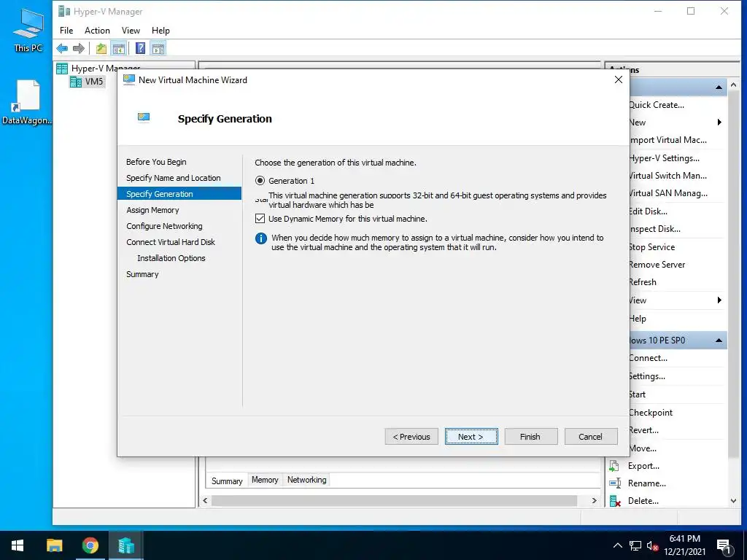The width and height of the screenshot is (747, 560).
Task: Open the File menu
Action: [x=66, y=31]
